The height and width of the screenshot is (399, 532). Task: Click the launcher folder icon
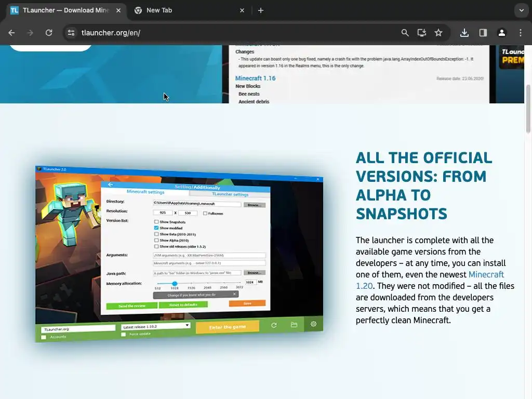(294, 325)
